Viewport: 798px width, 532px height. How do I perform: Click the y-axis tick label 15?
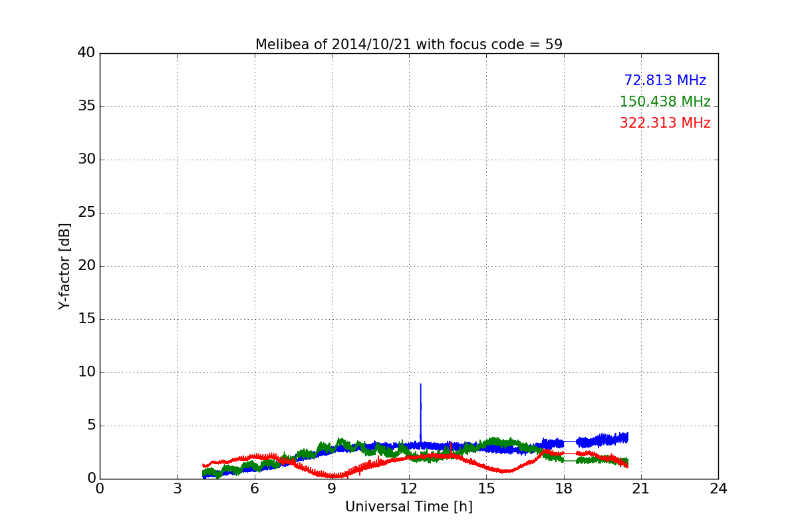pyautogui.click(x=86, y=319)
